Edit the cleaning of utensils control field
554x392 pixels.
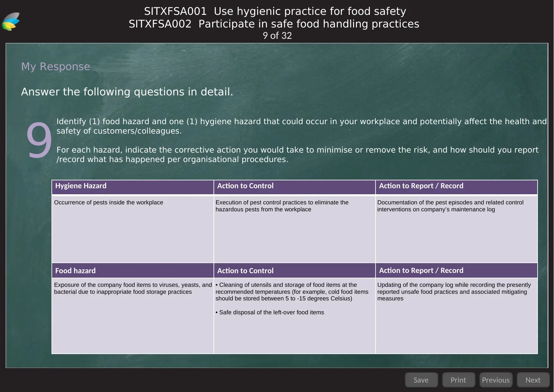(x=294, y=316)
